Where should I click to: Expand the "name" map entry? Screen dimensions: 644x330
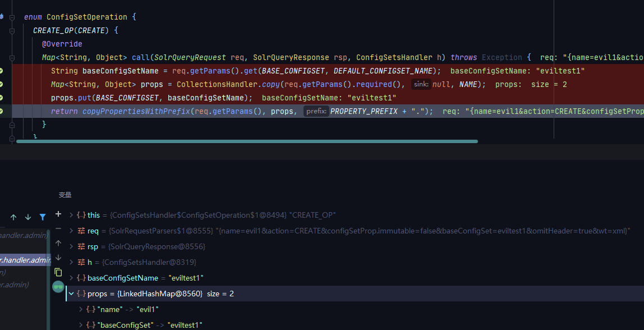coord(81,309)
